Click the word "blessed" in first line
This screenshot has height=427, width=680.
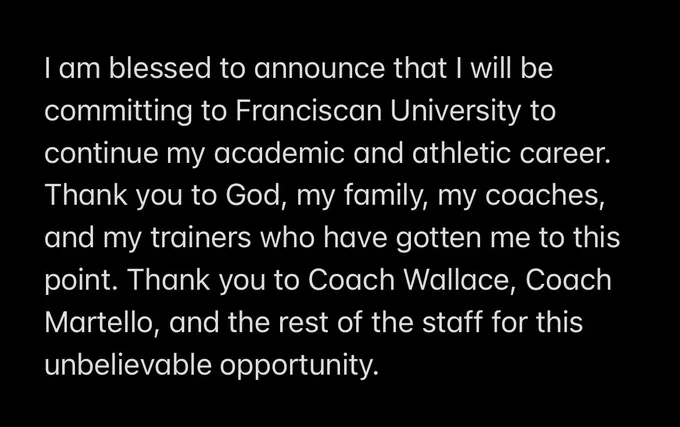(160, 68)
